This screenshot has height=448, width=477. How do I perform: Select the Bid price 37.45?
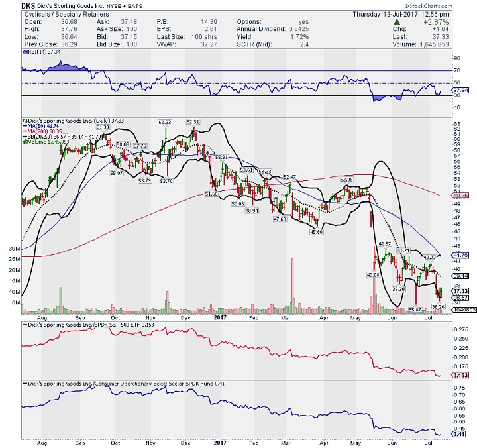129,37
